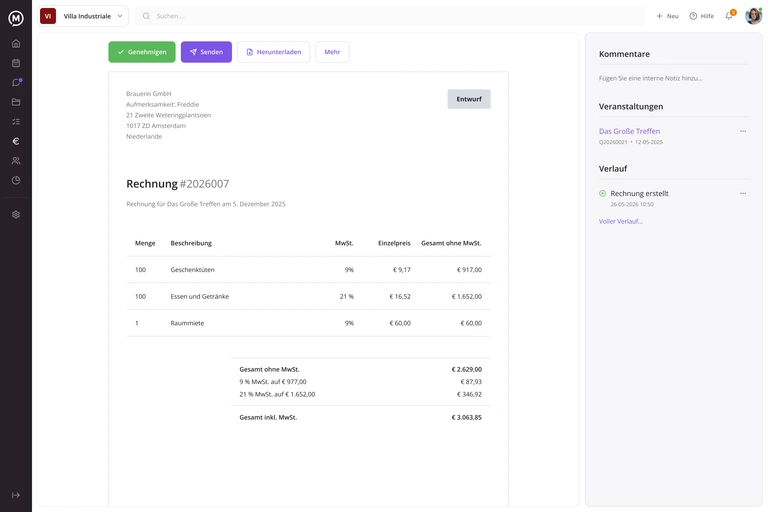Click the Raummiete row description

[187, 323]
